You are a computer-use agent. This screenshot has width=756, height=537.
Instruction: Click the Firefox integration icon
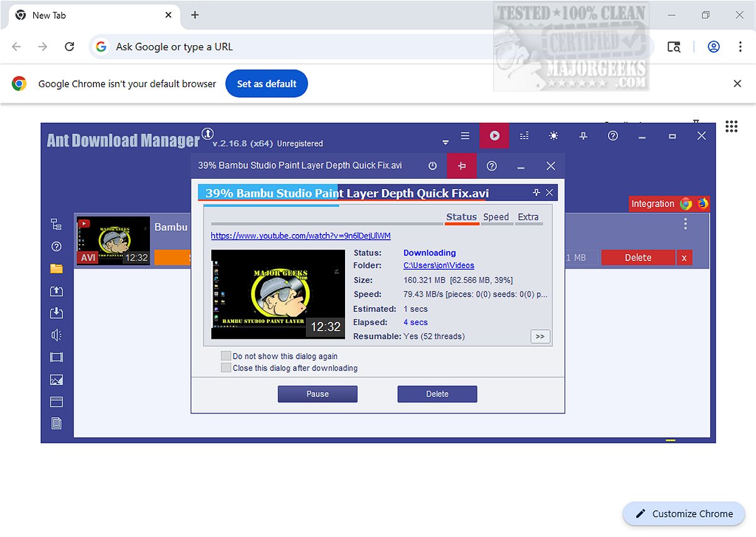(x=702, y=204)
